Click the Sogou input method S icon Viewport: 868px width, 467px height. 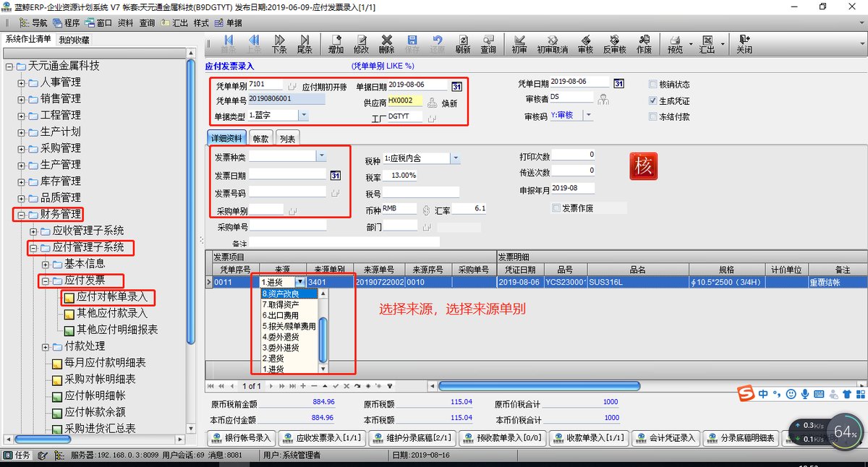click(746, 393)
